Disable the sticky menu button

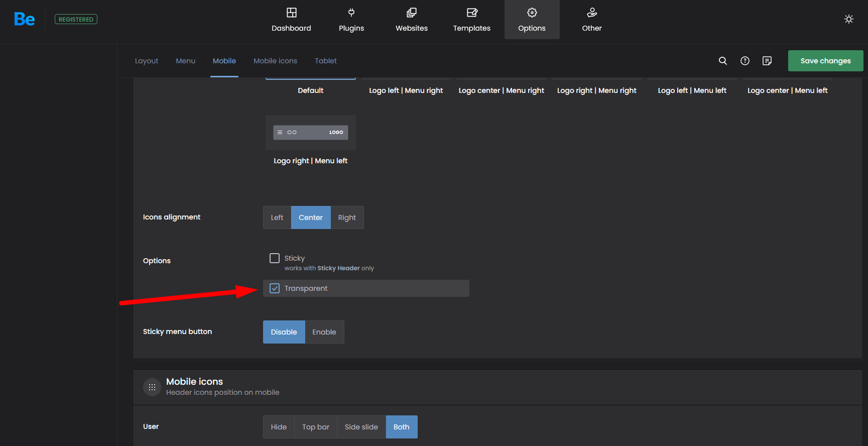(284, 332)
